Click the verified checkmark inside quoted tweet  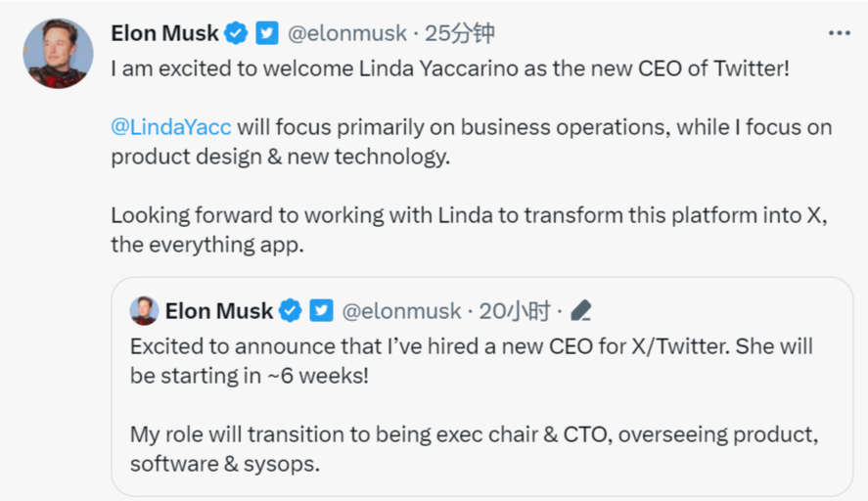(x=291, y=311)
